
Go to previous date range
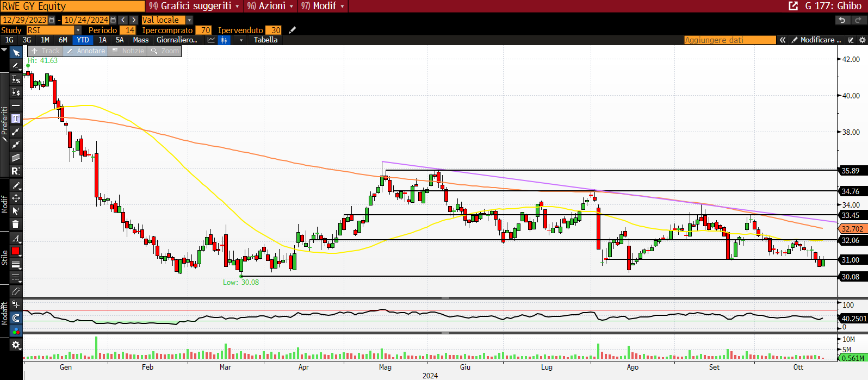tap(123, 20)
